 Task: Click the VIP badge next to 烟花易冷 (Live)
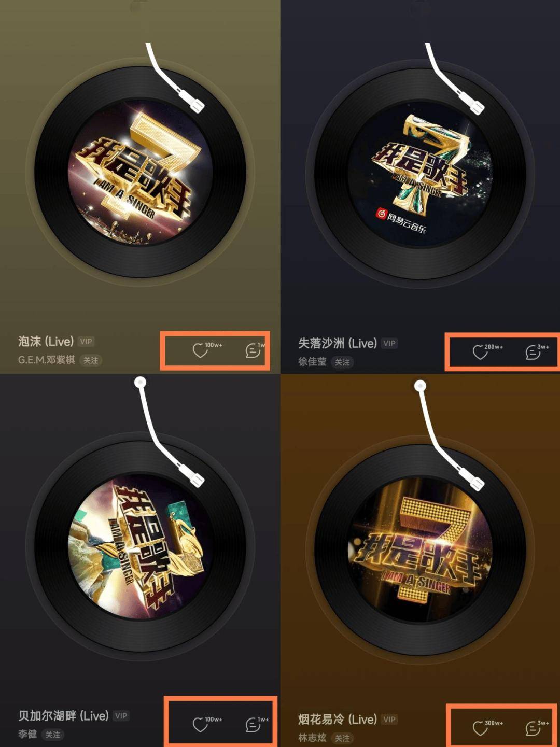389,720
